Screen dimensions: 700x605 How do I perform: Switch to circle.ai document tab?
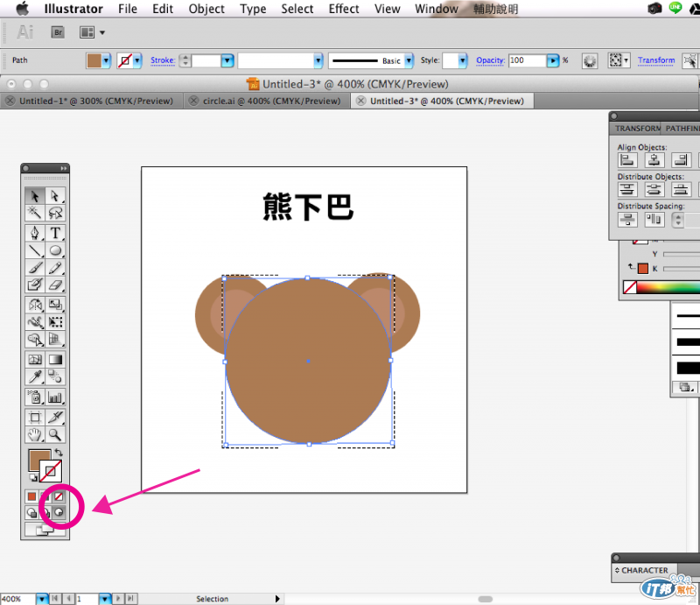tap(270, 101)
